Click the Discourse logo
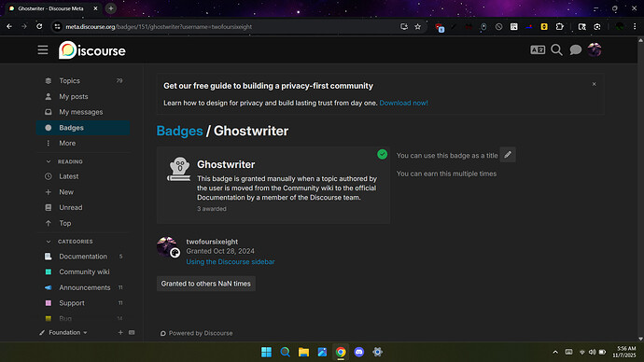 [x=92, y=50]
